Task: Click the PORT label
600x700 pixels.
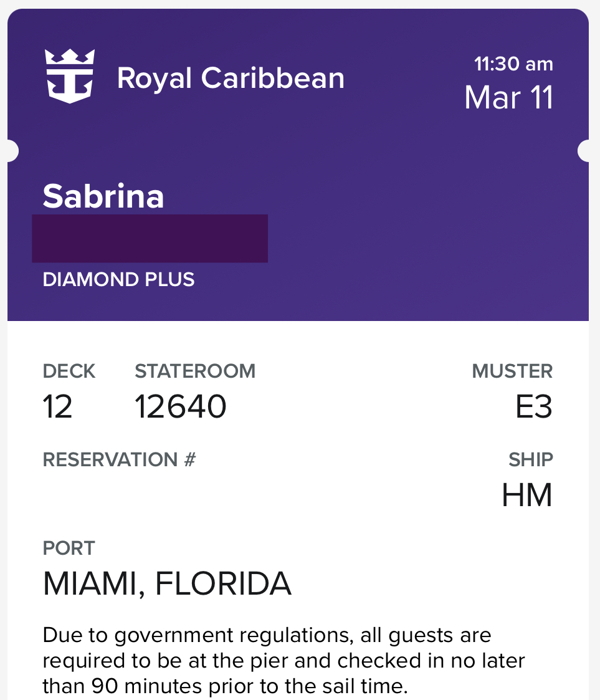Action: point(69,548)
